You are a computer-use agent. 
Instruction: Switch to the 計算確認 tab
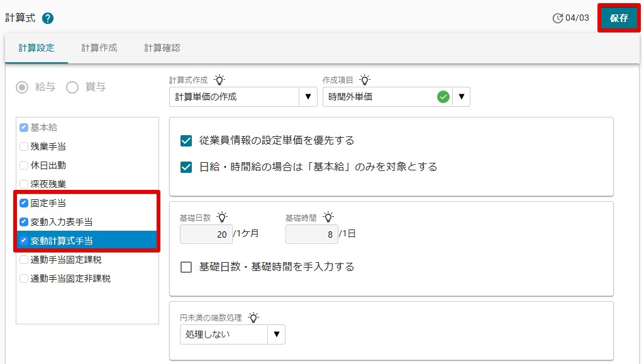point(162,48)
